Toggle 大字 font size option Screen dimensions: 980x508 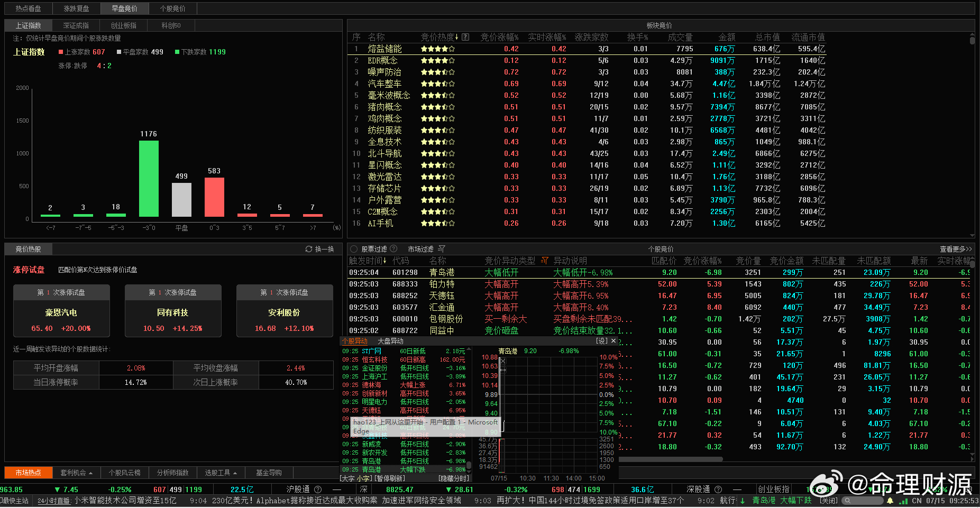click(347, 478)
